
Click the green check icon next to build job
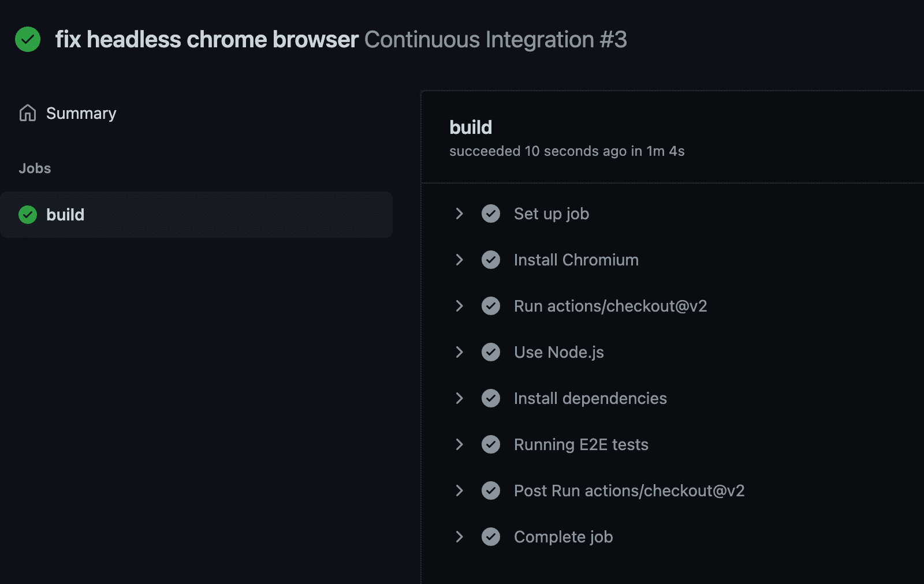coord(28,215)
